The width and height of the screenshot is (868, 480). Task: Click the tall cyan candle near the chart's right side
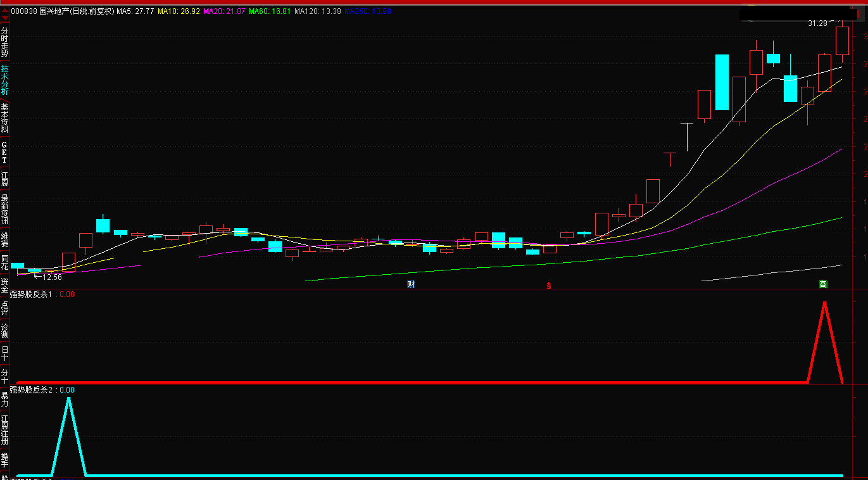click(x=722, y=82)
